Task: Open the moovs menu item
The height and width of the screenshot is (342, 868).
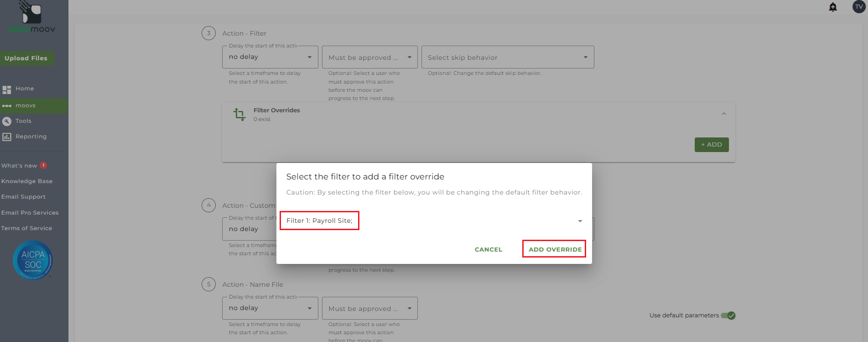Action: pos(26,105)
